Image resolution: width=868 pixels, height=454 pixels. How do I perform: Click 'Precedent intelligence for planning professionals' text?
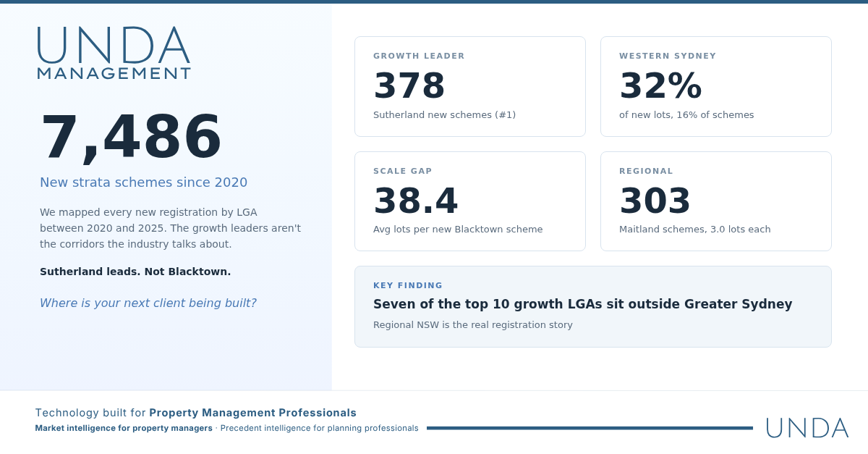320,428
